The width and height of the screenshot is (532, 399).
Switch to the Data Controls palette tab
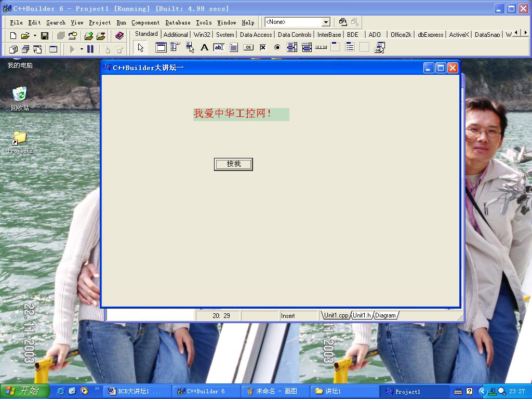(x=295, y=35)
